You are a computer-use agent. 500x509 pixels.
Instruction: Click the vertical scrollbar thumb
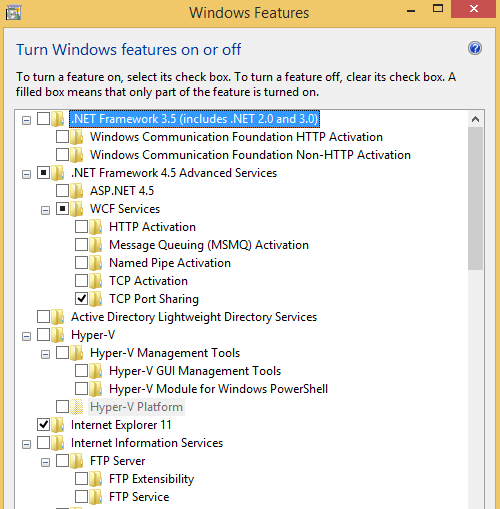point(475,199)
